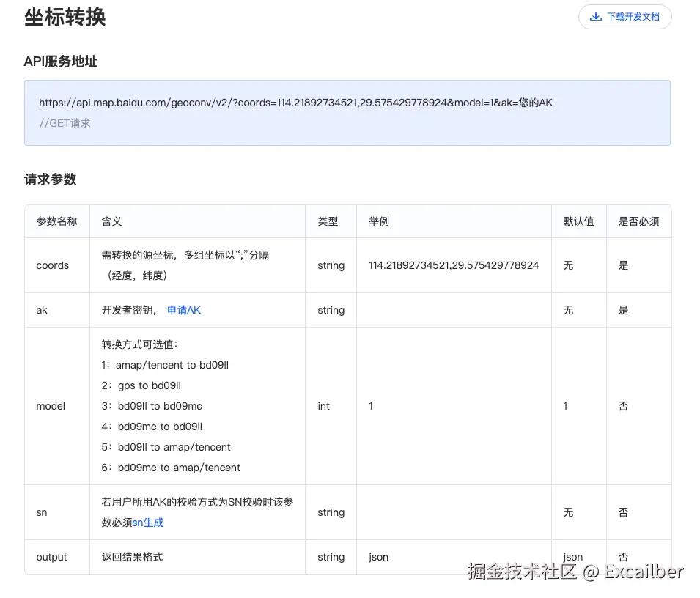Click the 是否必须 column header
This screenshot has width=700, height=598.
pos(639,221)
